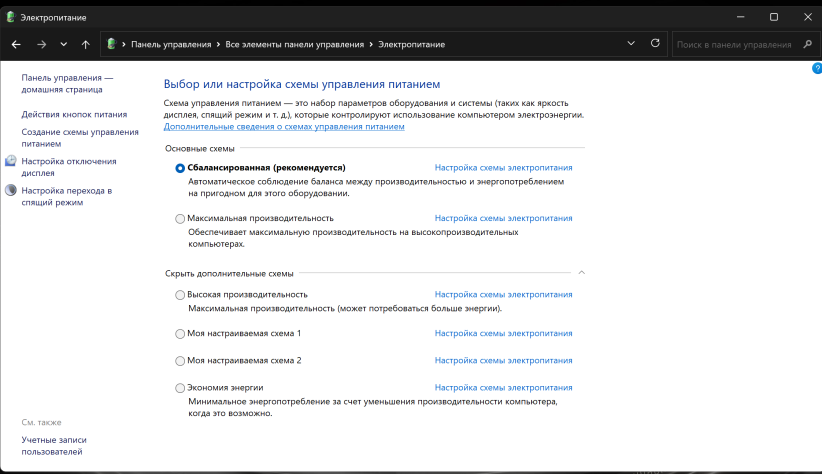
Task: Choose the Экономия энергии plan
Action: 180,387
